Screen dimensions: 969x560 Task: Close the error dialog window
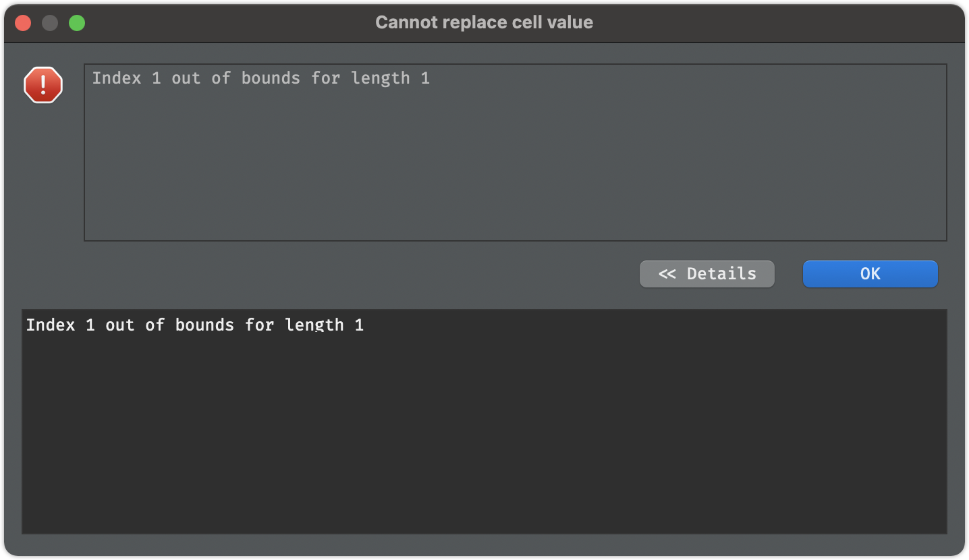click(22, 22)
